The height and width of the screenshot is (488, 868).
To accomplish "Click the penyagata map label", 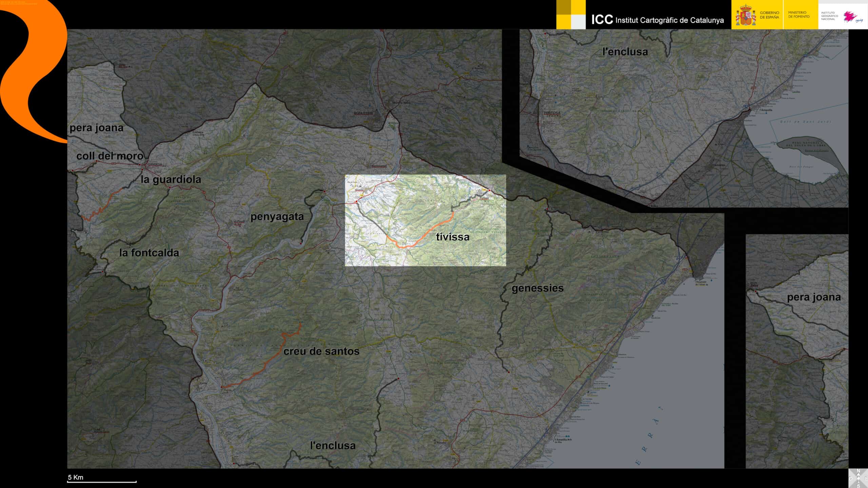I will [277, 217].
